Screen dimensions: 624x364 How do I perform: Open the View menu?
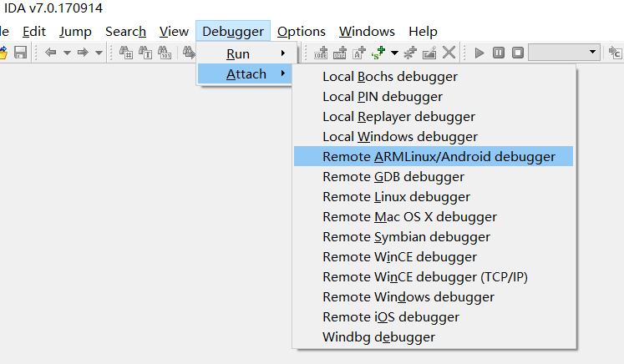pos(174,32)
